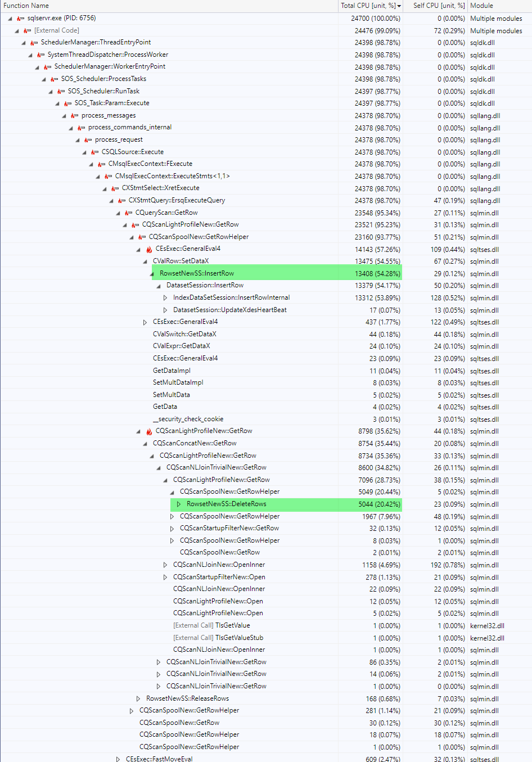Select the __security_check_cookie row
The width and height of the screenshot is (532, 762).
click(x=266, y=420)
